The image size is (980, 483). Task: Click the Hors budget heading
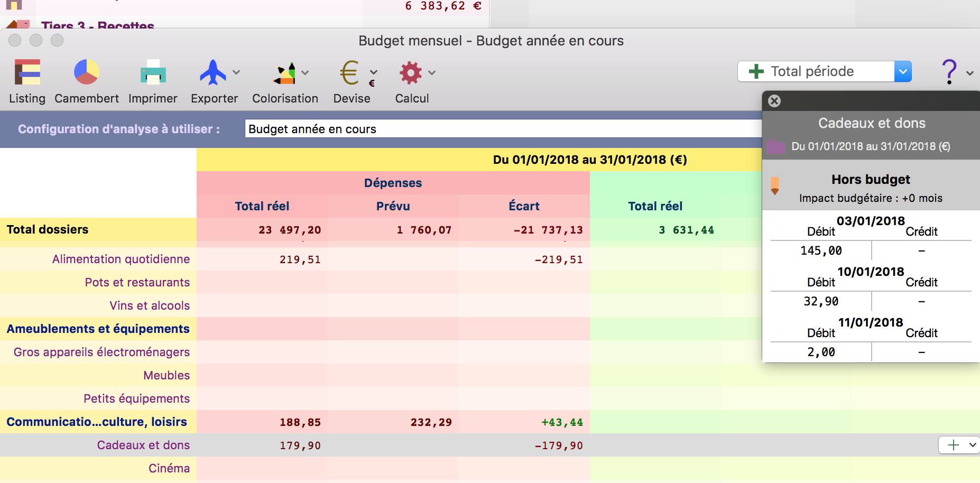(x=871, y=179)
